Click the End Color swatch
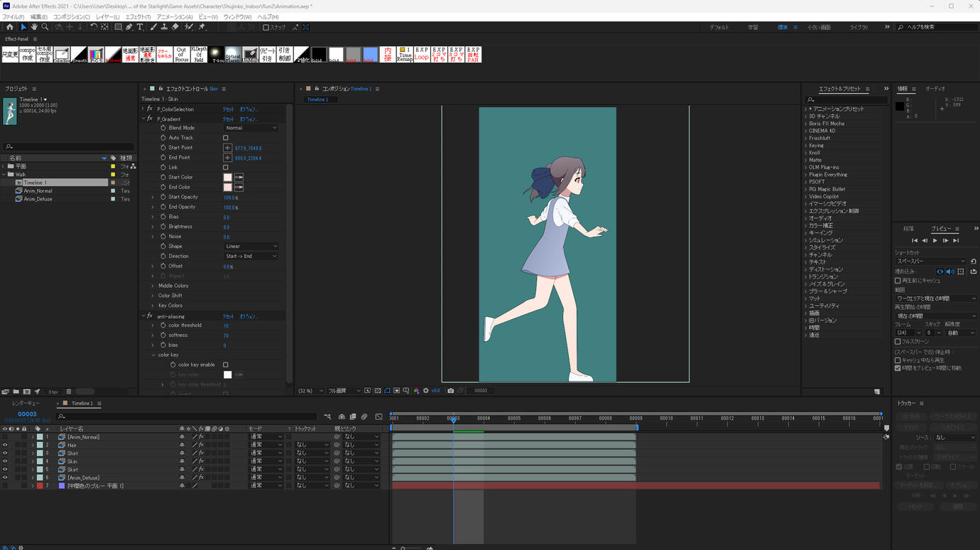The image size is (980, 550). pos(227,188)
